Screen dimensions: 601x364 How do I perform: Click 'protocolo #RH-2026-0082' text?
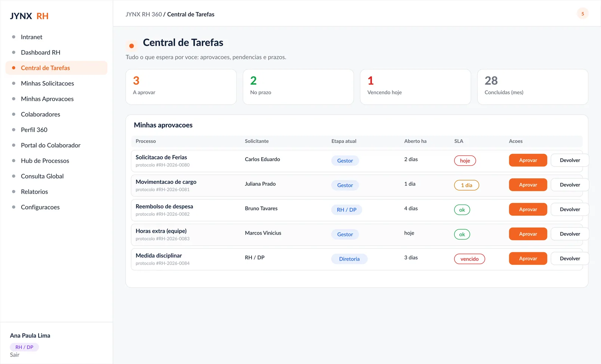click(x=163, y=214)
